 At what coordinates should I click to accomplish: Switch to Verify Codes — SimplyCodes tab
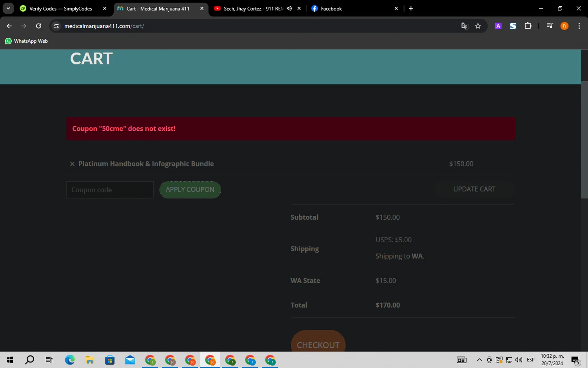pos(61,9)
